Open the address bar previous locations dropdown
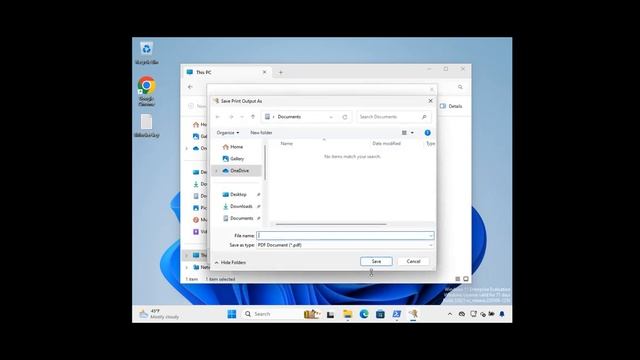 331,117
